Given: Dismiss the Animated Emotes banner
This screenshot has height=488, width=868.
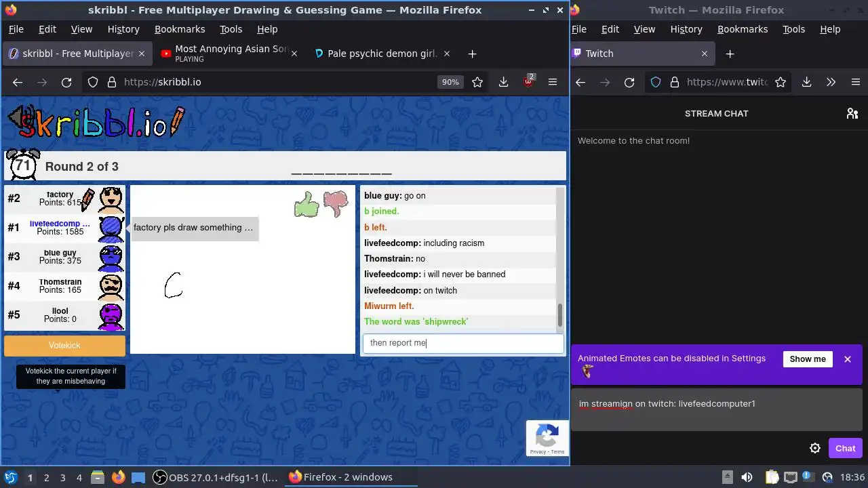Looking at the screenshot, I should click(847, 359).
